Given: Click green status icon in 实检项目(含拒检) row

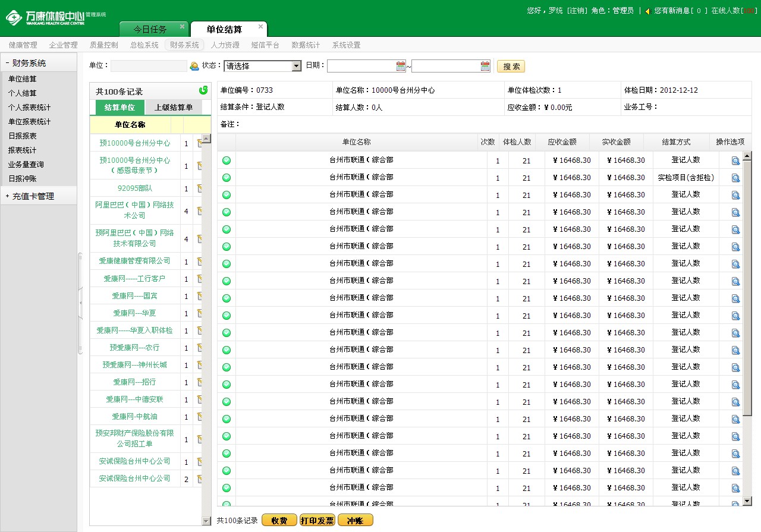Looking at the screenshot, I should (x=227, y=178).
